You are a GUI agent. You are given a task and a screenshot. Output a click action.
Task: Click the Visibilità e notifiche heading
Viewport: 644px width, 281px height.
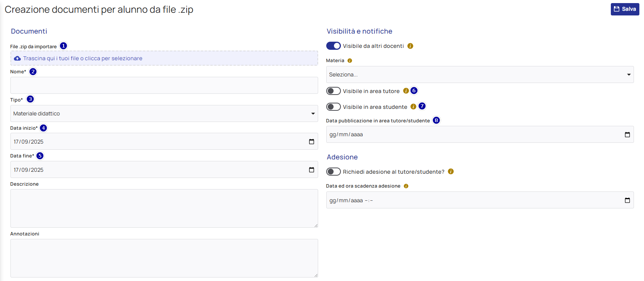pyautogui.click(x=359, y=31)
